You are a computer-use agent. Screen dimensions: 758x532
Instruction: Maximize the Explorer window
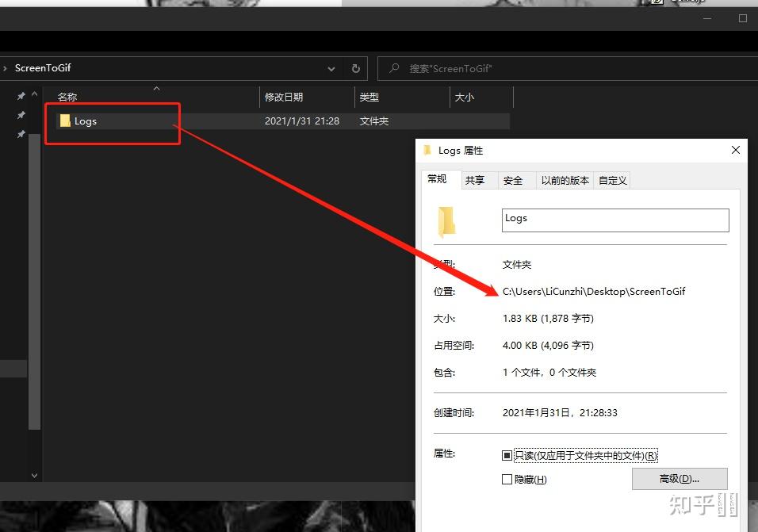(x=743, y=18)
